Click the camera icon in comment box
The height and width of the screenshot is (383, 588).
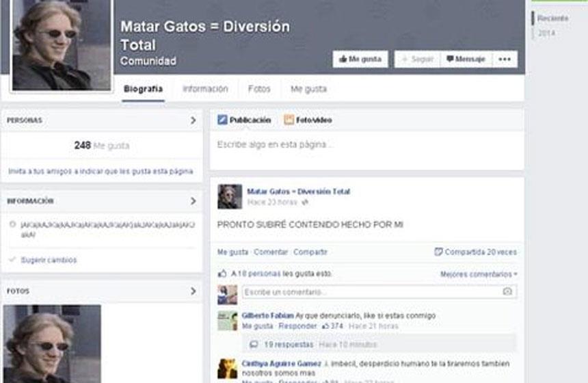507,292
